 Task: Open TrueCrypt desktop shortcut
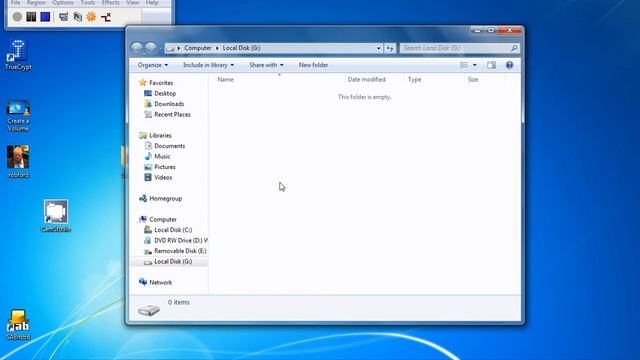coord(18,56)
